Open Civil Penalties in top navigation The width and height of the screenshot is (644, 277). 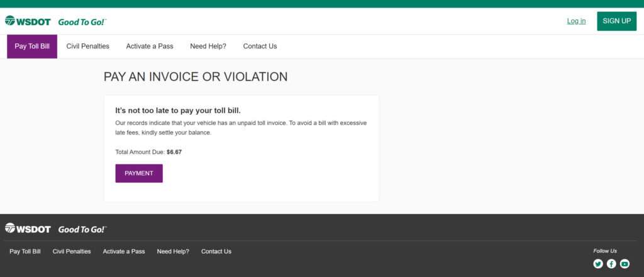click(88, 46)
